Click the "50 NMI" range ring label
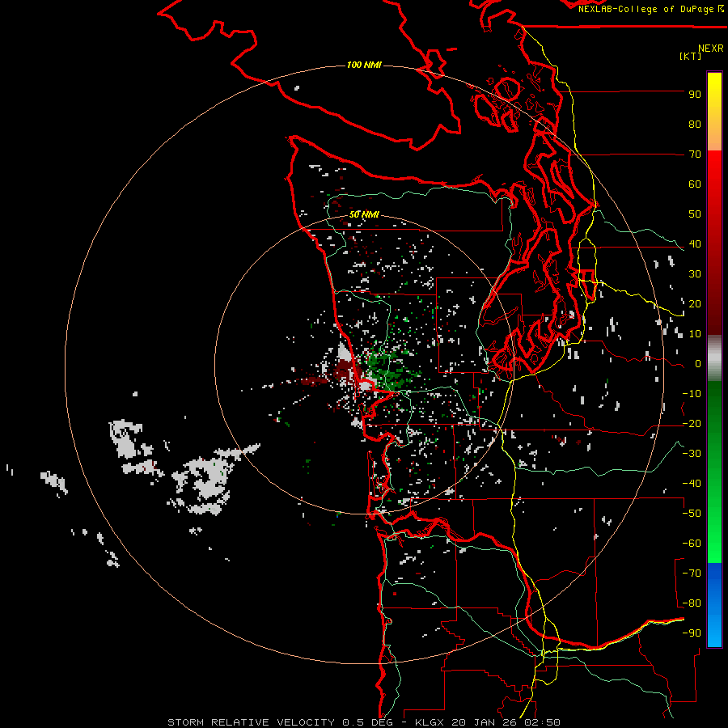This screenshot has width=728, height=728. click(x=364, y=214)
